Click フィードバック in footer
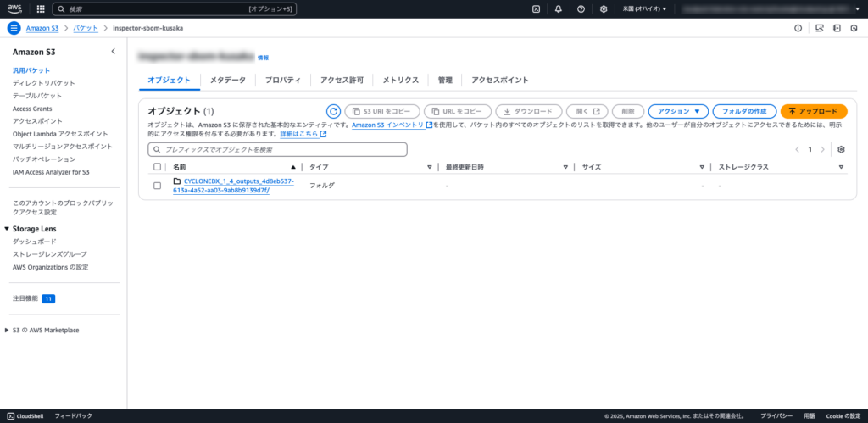 point(74,416)
